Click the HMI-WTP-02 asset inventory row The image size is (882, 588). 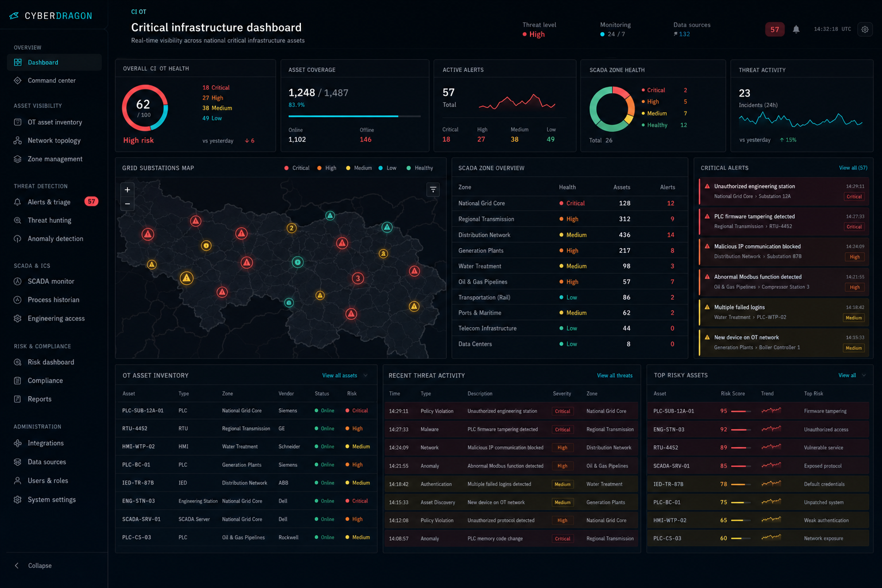[x=246, y=447]
